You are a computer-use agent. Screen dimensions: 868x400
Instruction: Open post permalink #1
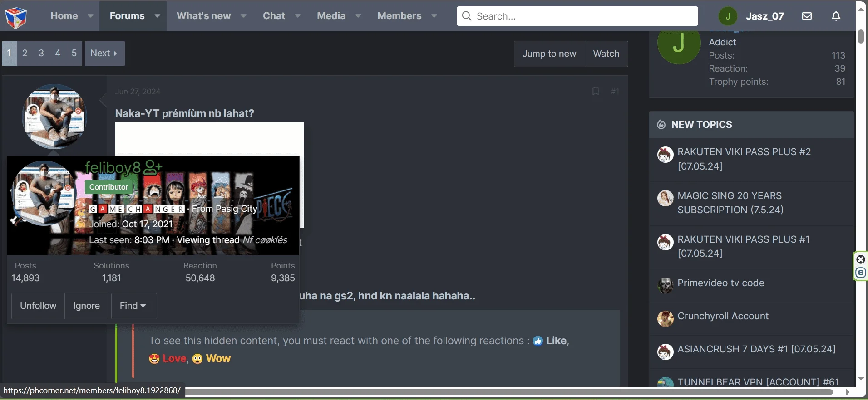pyautogui.click(x=615, y=92)
